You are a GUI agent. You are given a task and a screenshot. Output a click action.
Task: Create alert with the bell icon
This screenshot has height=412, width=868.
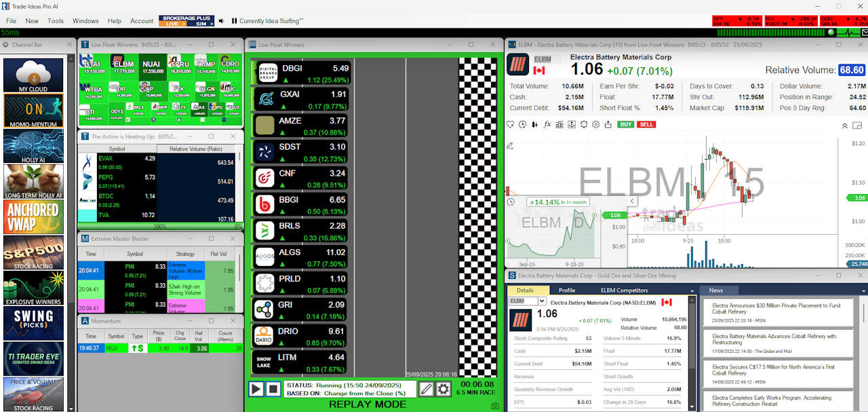click(x=584, y=124)
